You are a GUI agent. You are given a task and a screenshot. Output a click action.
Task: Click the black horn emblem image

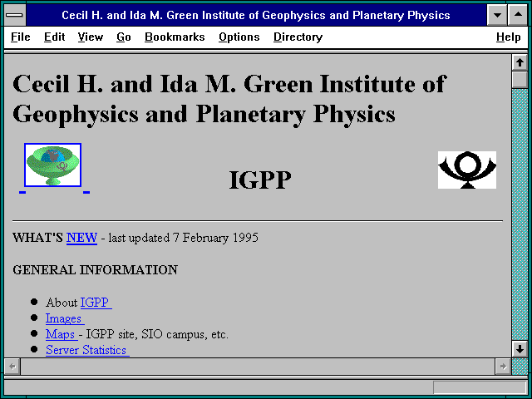[x=467, y=170]
